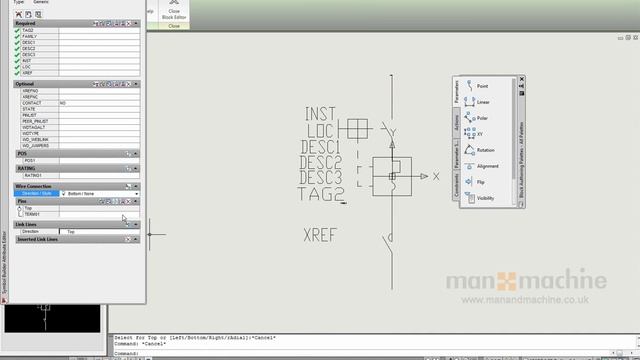Close the Block Authoring Palettes window
Screen dimensions: 640x360
[x=522, y=79]
